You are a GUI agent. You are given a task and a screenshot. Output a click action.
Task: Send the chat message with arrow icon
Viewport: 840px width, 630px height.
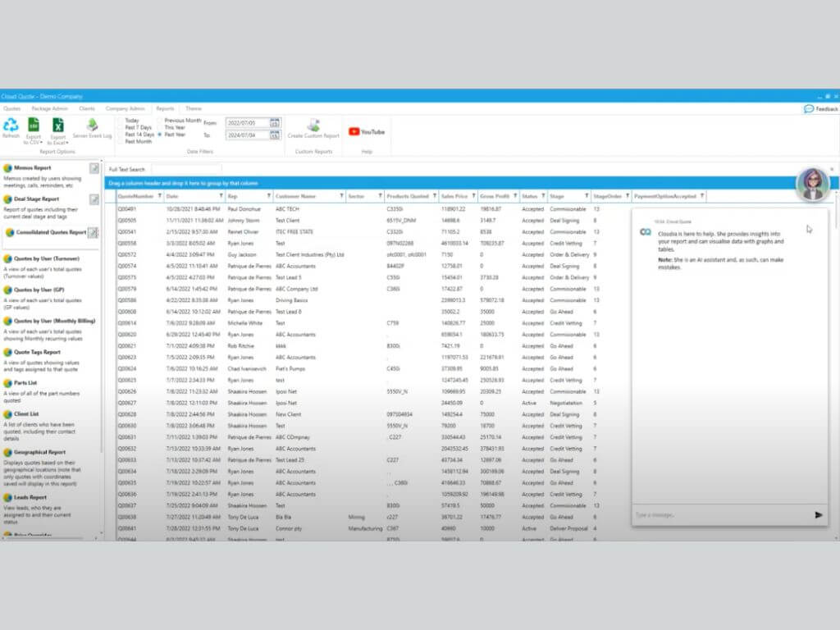(x=818, y=514)
